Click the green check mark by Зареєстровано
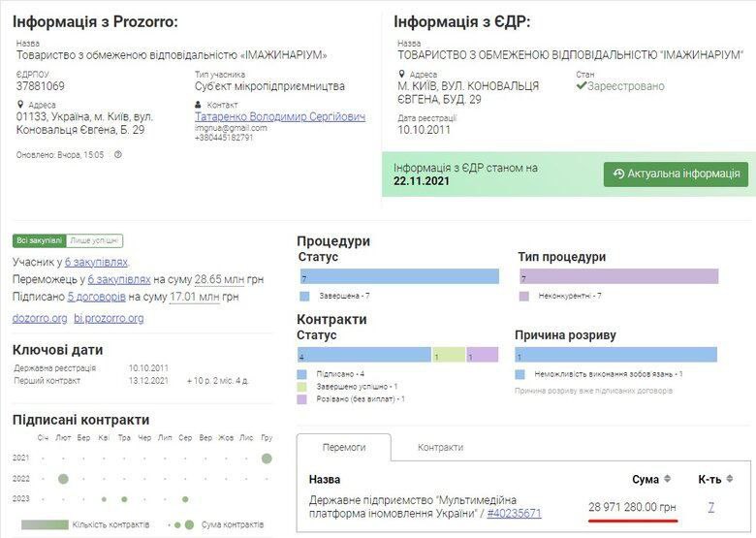Screen dimensions: 756x538 point(582,86)
